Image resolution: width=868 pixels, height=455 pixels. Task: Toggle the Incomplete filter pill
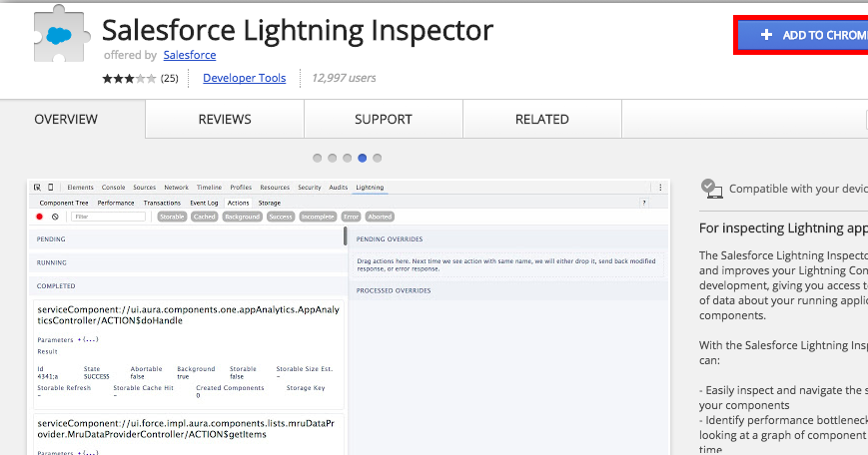[318, 217]
